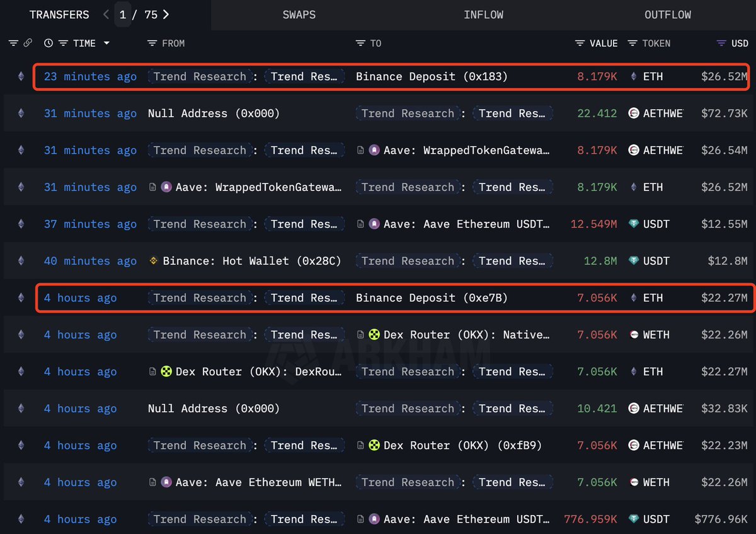Viewport: 756px width, 534px height.
Task: Switch to the SWAPS tab
Action: tap(299, 15)
